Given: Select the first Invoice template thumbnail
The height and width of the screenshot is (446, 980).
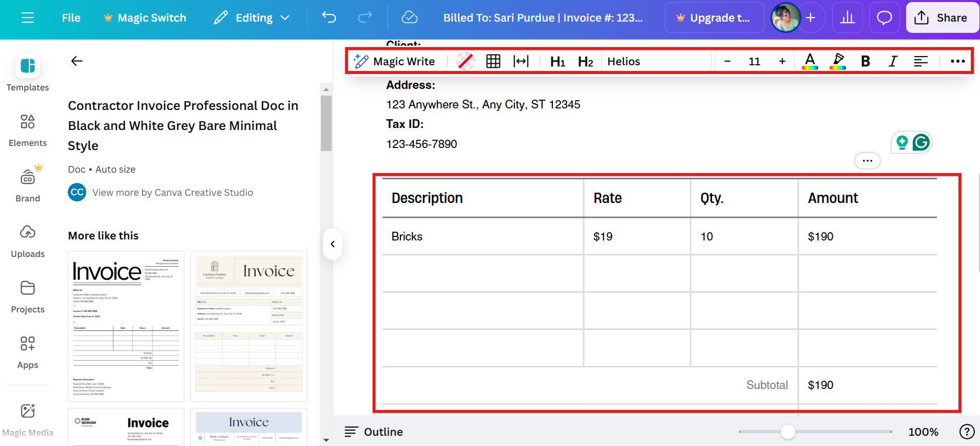Looking at the screenshot, I should pos(126,326).
